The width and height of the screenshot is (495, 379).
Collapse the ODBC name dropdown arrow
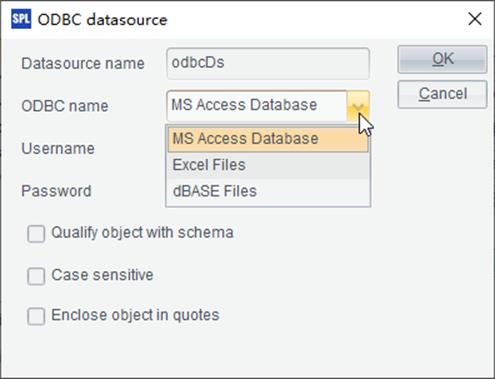358,106
